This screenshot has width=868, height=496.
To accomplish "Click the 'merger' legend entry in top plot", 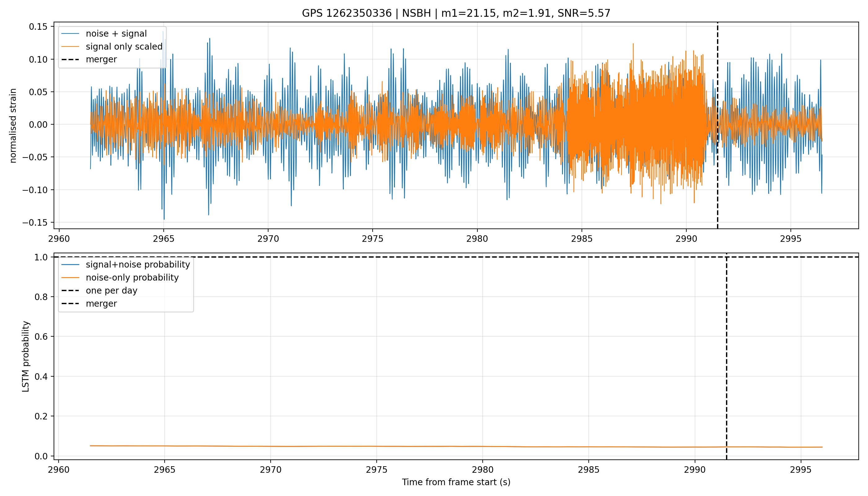I will pos(101,59).
